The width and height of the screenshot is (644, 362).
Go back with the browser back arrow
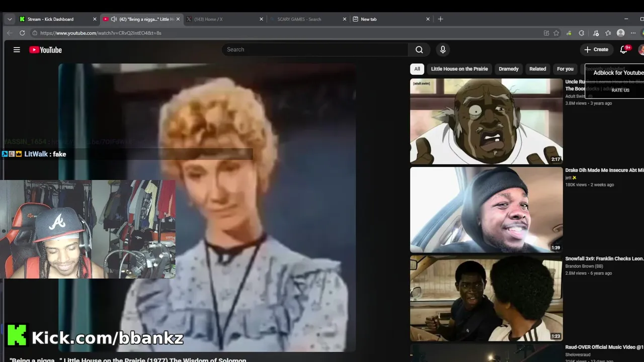[x=10, y=33]
